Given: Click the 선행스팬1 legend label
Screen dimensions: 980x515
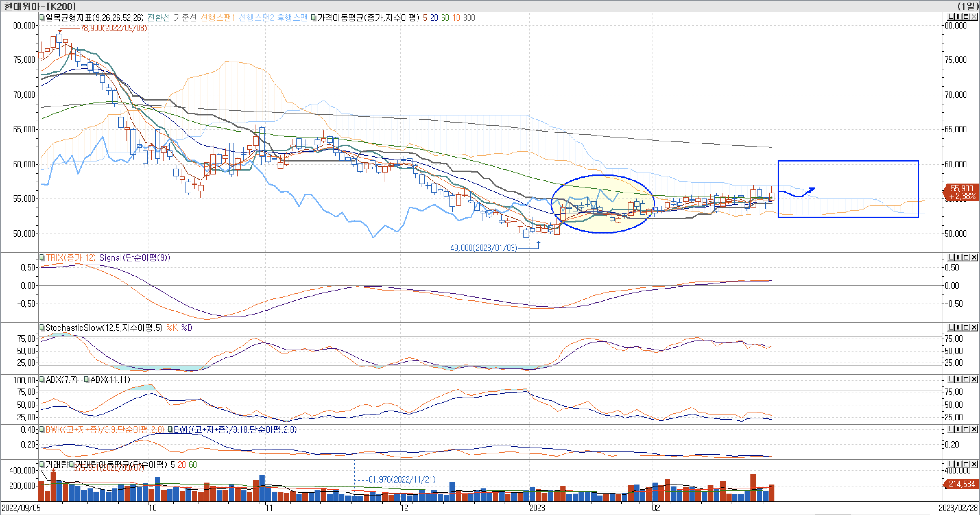Looking at the screenshot, I should 218,18.
